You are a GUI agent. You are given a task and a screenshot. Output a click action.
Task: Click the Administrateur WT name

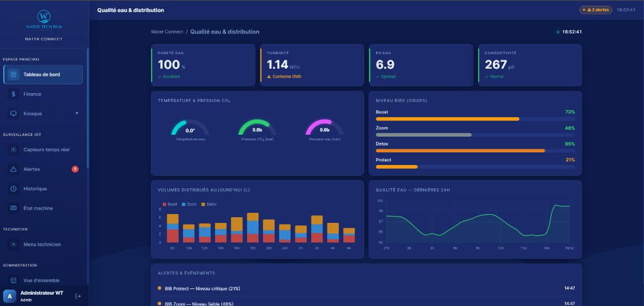pyautogui.click(x=42, y=293)
